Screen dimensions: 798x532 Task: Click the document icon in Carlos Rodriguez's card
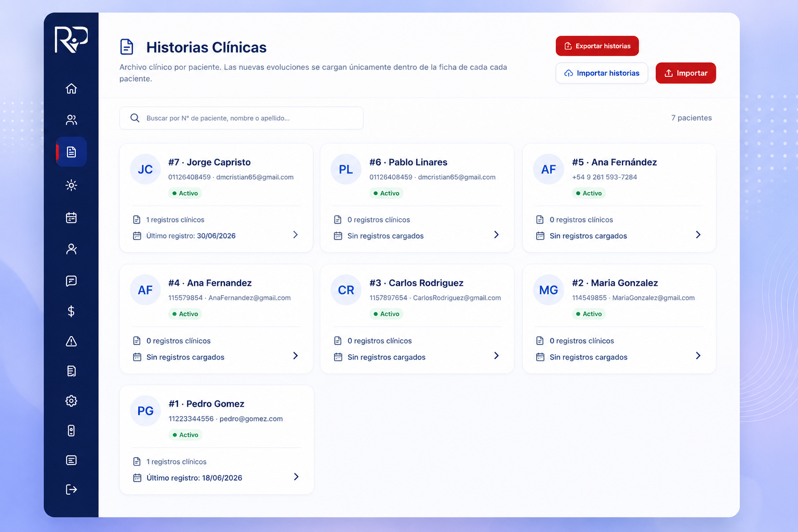(338, 341)
